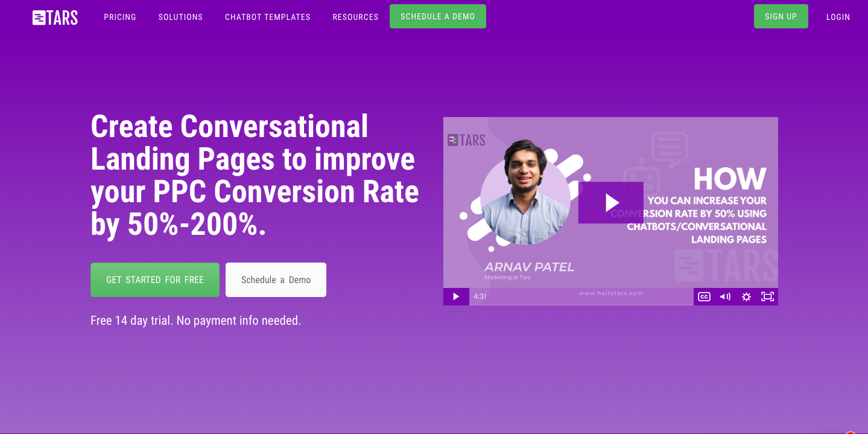Click the TARS logo in header
The height and width of the screenshot is (434, 868).
coord(55,18)
